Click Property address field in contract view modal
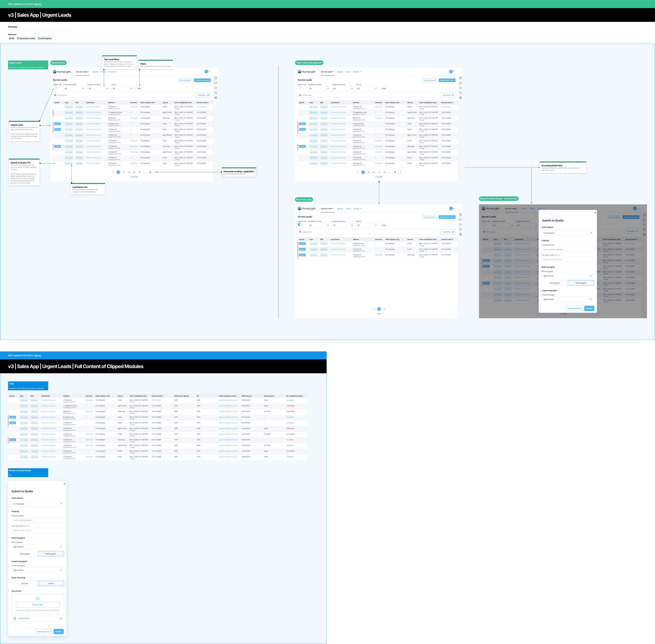 [x=568, y=249]
